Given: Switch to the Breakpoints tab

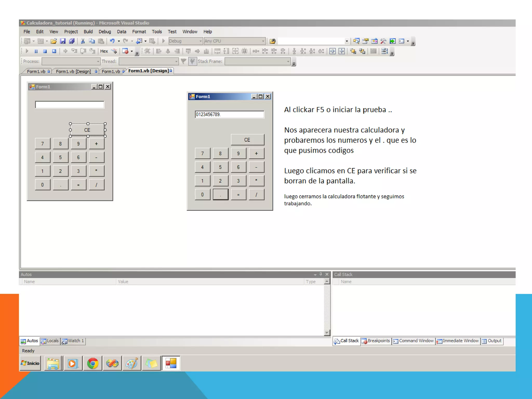Looking at the screenshot, I should [x=376, y=341].
